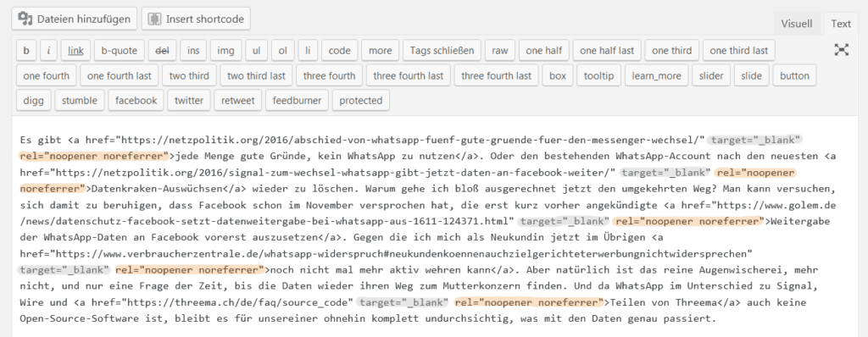Insert list item with li button
This screenshot has width=868, height=337.
point(308,50)
